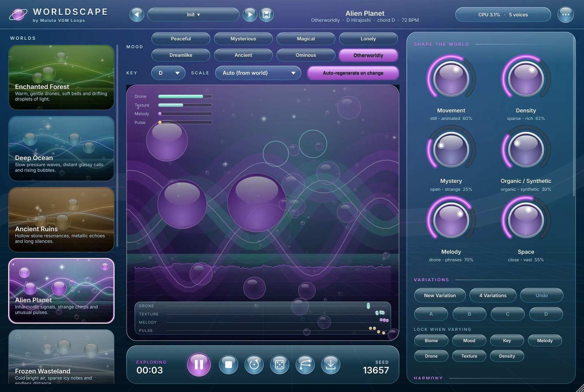Click the 4 Variations button
Image resolution: width=584 pixels, height=392 pixels.
pyautogui.click(x=493, y=295)
